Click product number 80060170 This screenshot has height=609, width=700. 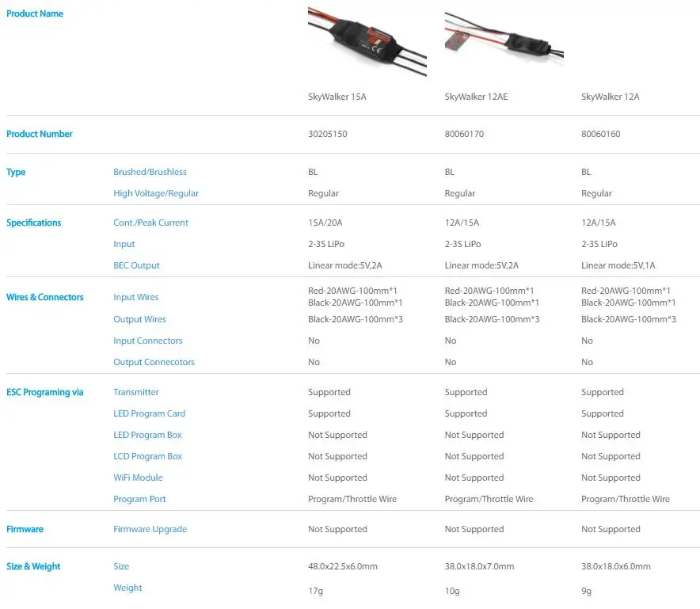(464, 134)
